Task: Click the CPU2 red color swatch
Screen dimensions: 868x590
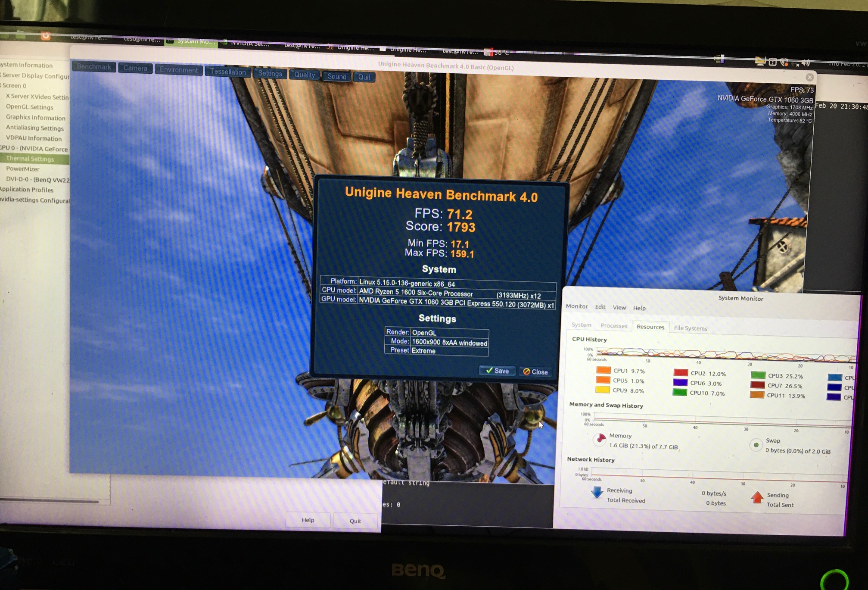Action: 681,373
